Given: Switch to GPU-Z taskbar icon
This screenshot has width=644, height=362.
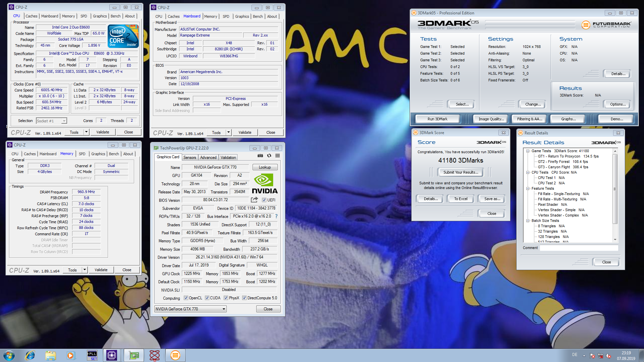Looking at the screenshot, I should tap(133, 355).
